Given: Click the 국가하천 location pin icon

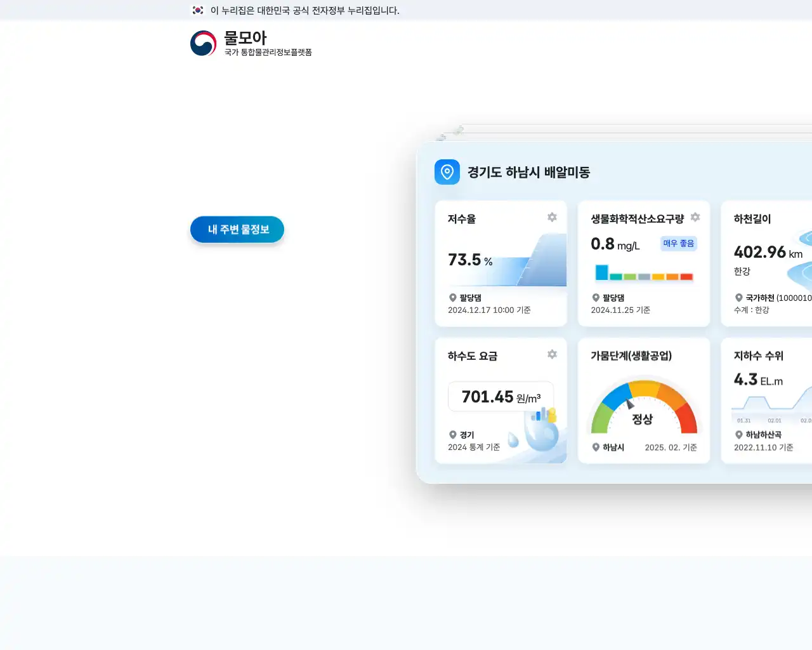Looking at the screenshot, I should [x=739, y=298].
